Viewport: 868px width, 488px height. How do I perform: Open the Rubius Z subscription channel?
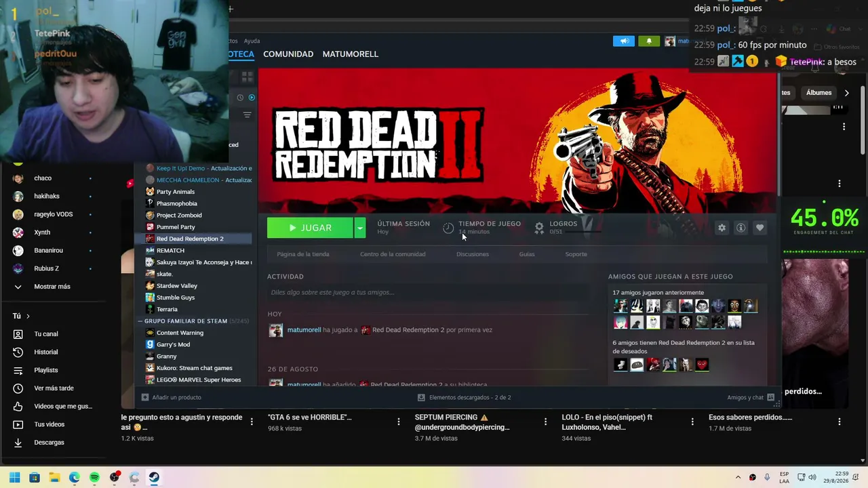(46, 268)
